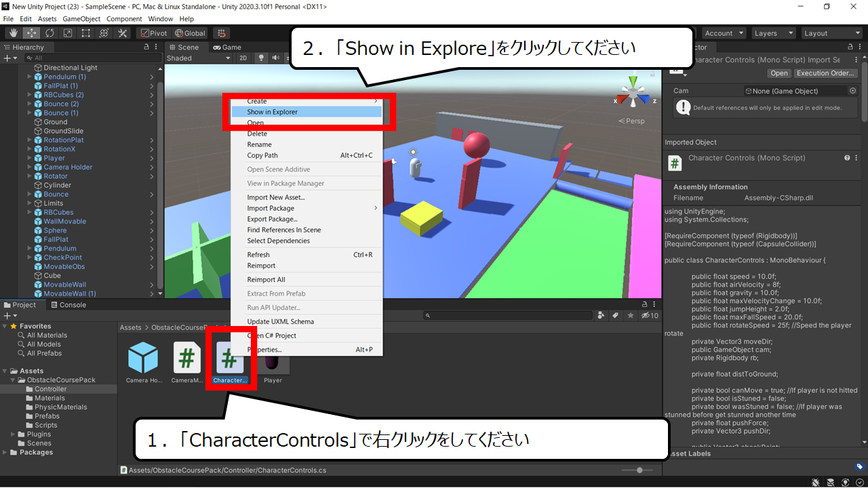Toggle scene lighting bulb icon
868x488 pixels.
pos(260,58)
